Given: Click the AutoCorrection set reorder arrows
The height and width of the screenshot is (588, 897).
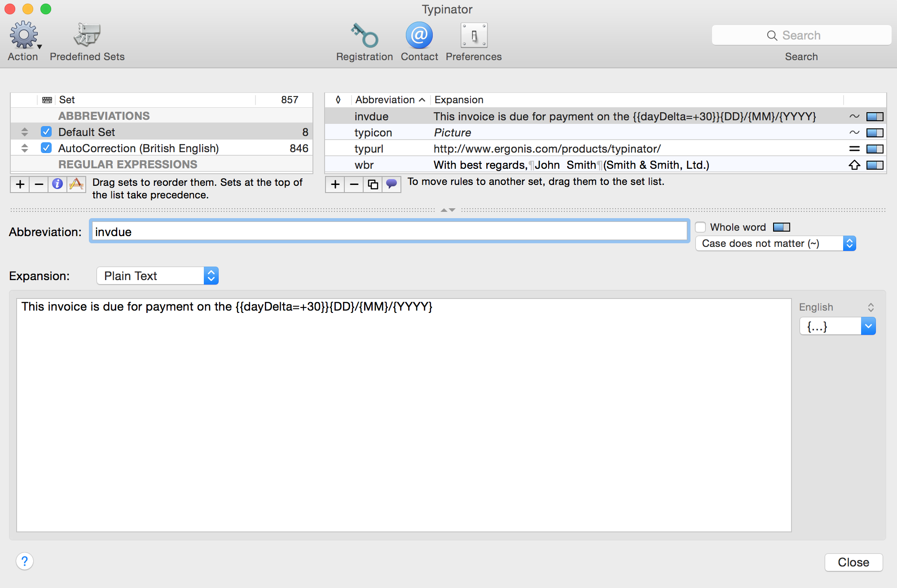Looking at the screenshot, I should [x=25, y=148].
